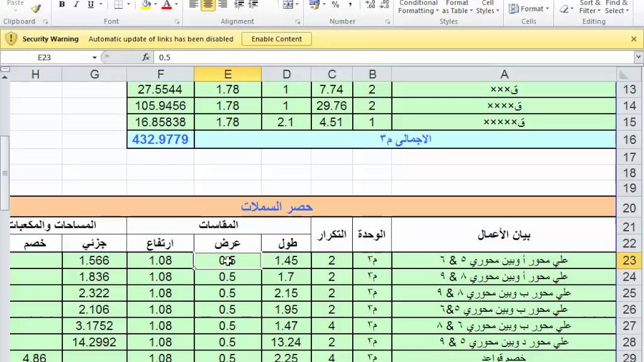Toggle Center alignment button
644x362 pixels.
(x=208, y=5)
